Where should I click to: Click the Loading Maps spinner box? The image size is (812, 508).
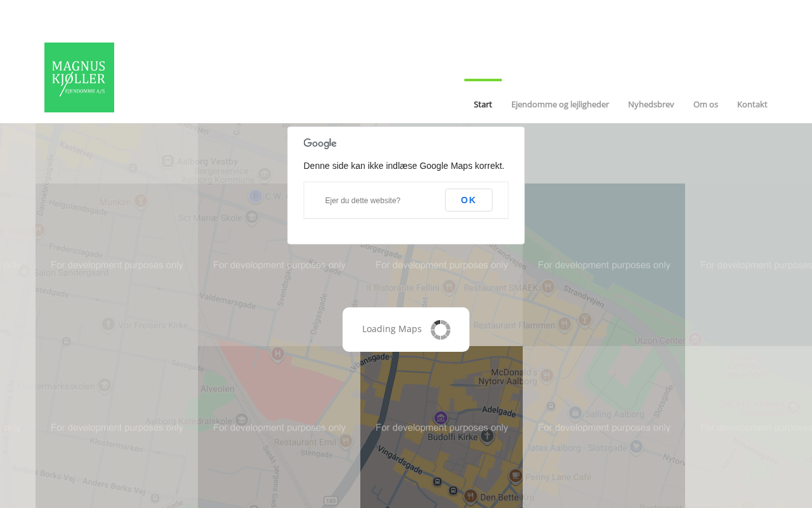tap(406, 330)
